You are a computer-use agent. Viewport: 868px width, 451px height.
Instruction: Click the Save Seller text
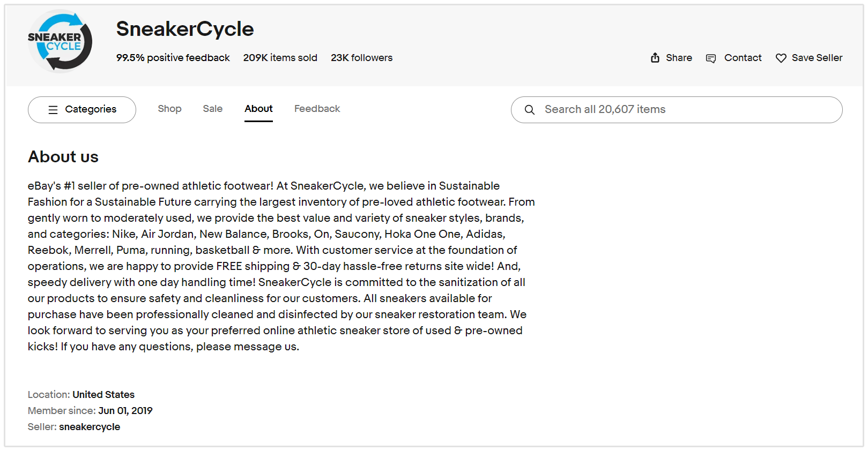(x=817, y=58)
